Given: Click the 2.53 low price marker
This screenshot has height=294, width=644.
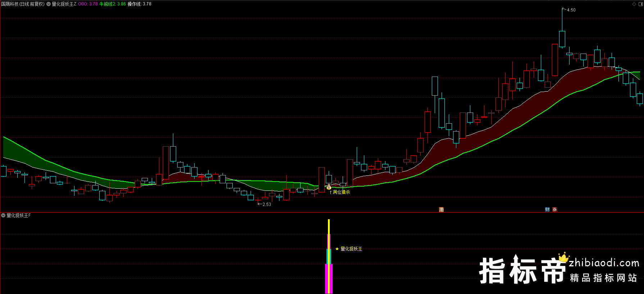Looking at the screenshot, I should coord(266,205).
